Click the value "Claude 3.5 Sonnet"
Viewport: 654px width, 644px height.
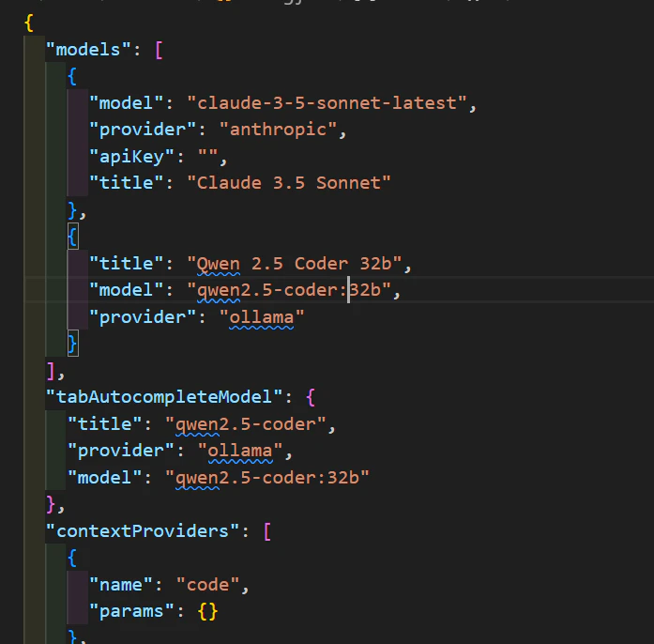[289, 183]
